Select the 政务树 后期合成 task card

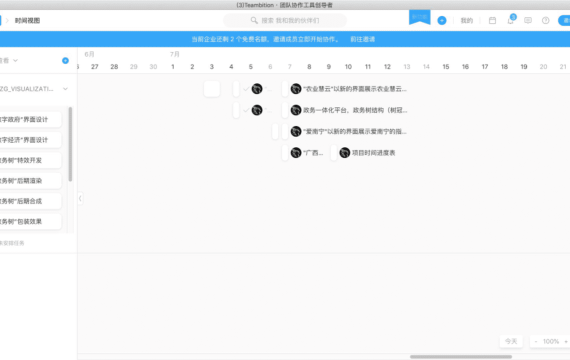[30, 201]
